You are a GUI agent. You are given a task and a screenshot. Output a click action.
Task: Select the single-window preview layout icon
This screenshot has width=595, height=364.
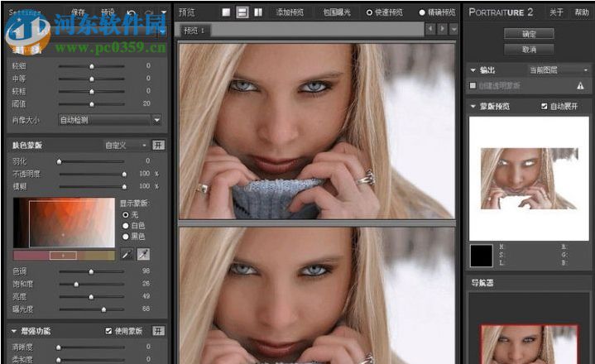click(226, 12)
